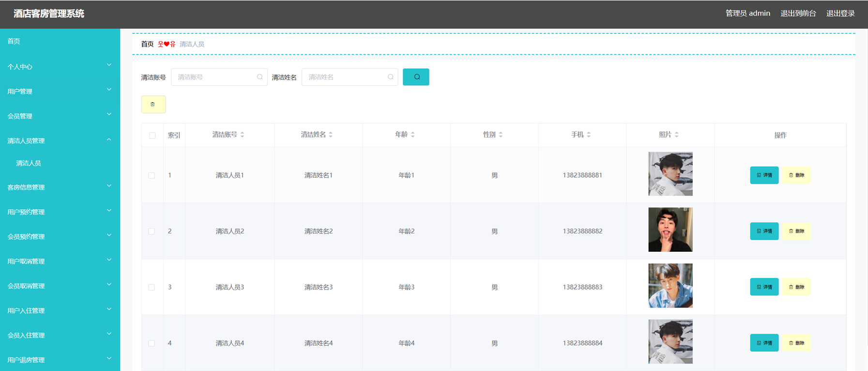The width and height of the screenshot is (868, 371).
Task: Click name cell 清洁姓名1
Action: (319, 175)
